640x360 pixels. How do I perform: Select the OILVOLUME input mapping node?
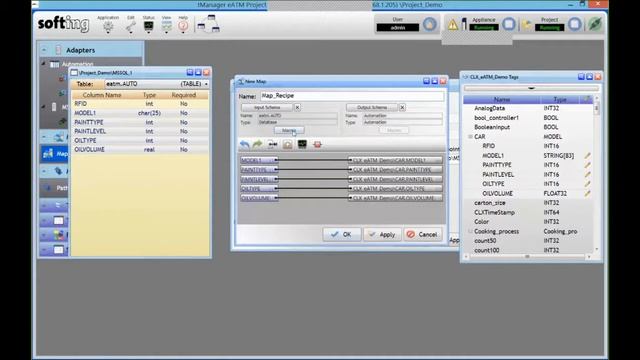[259, 198]
